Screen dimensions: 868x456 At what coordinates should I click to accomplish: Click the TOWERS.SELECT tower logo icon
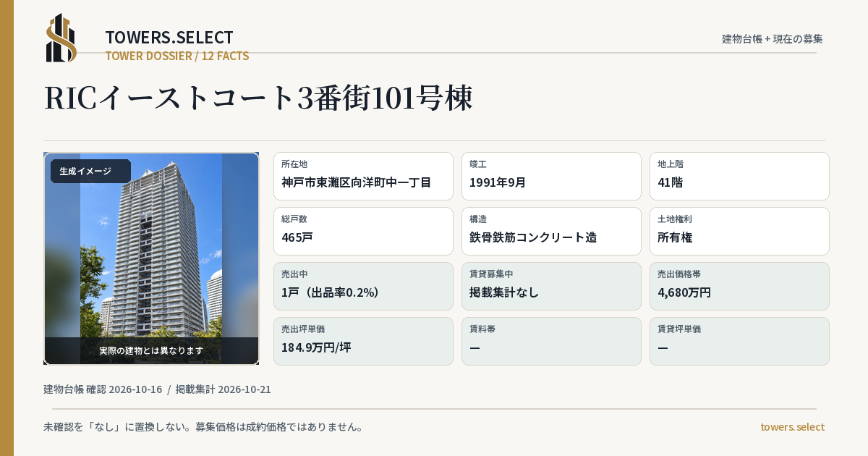61,38
